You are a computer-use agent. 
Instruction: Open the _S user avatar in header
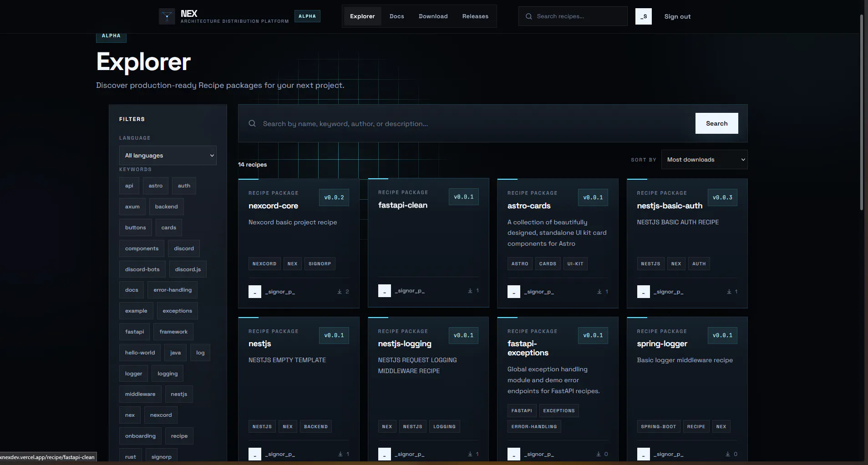point(644,16)
